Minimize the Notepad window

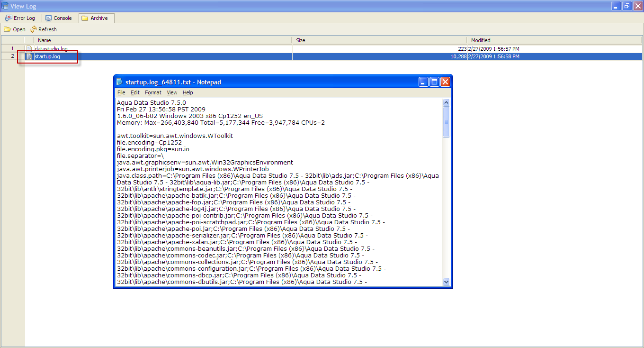(423, 82)
